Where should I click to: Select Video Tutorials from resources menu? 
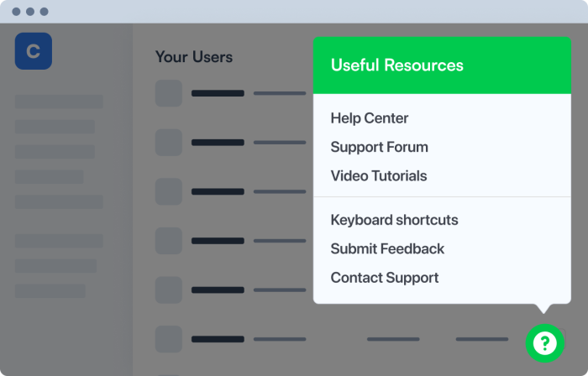pos(378,176)
